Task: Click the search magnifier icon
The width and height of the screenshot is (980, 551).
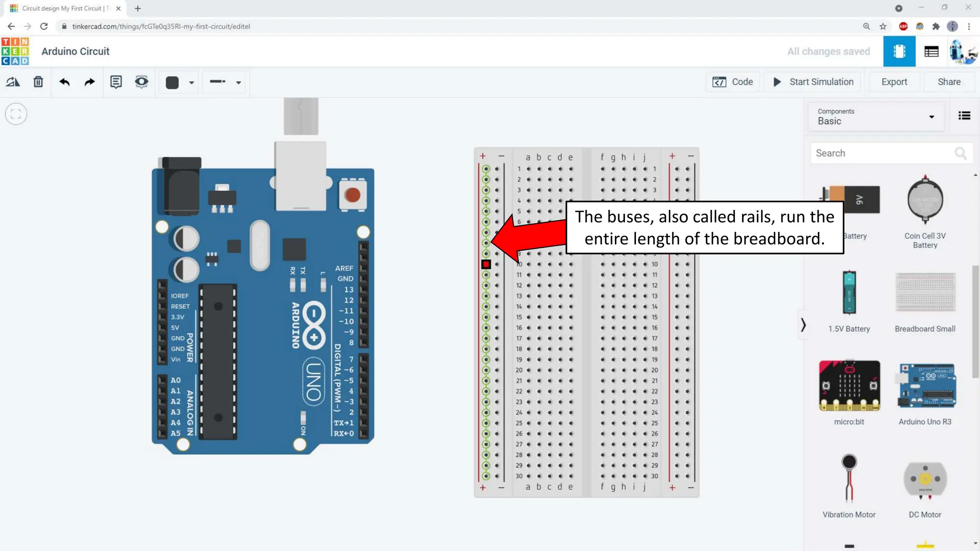Action: point(960,153)
